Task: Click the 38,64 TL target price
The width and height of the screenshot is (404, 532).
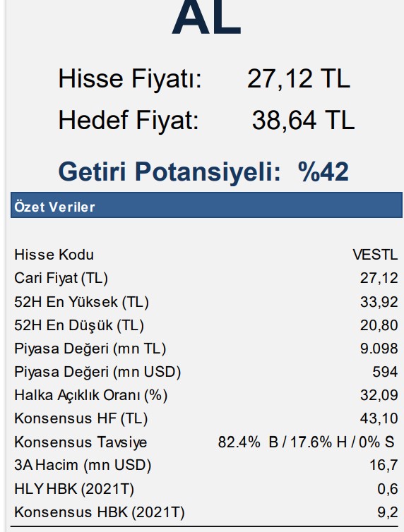Action: (303, 121)
